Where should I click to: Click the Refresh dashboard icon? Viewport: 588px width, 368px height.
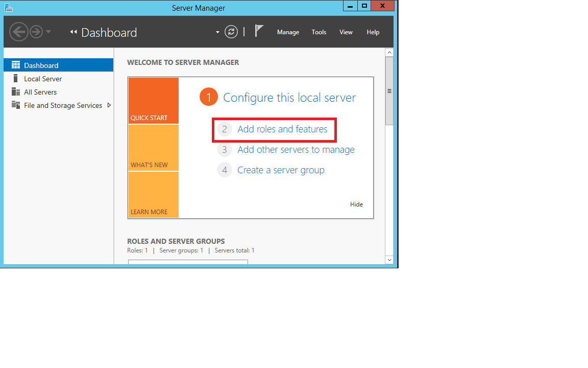pyautogui.click(x=231, y=32)
